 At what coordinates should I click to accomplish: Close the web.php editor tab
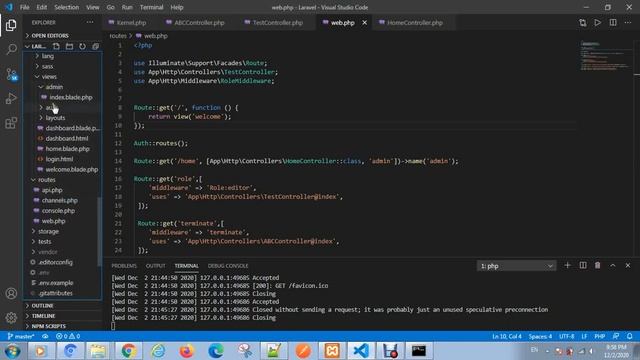[x=364, y=23]
